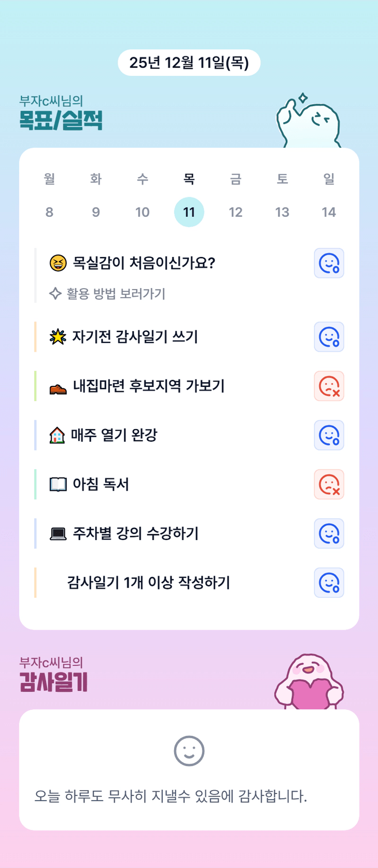The width and height of the screenshot is (378, 868).
Task: Click the sparkle icon near 활용 방법
Action: (x=55, y=294)
